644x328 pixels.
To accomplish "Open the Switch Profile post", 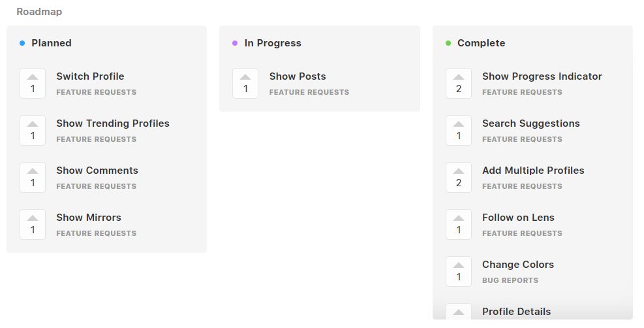I will pos(90,76).
